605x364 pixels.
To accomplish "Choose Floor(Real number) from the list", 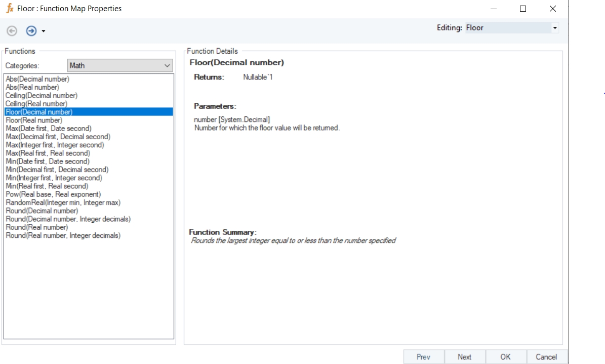I will (34, 120).
